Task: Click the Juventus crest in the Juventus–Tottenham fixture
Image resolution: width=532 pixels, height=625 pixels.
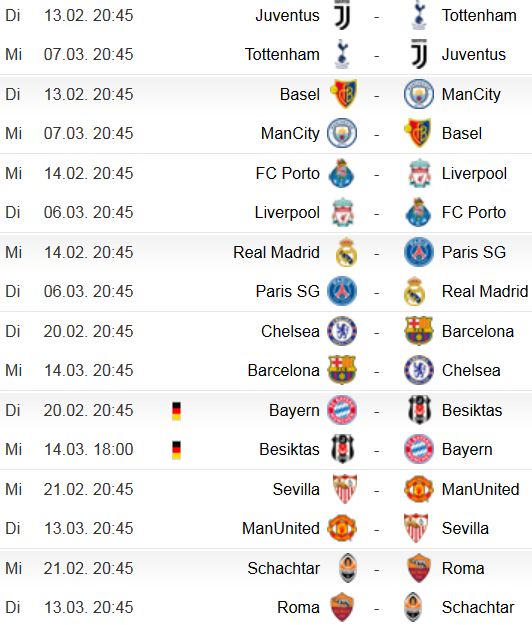Action: (342, 15)
